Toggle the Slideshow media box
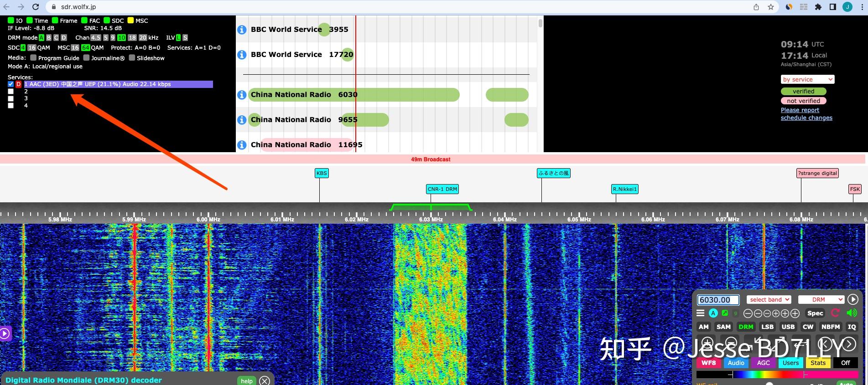This screenshot has width=868, height=385. coord(132,58)
